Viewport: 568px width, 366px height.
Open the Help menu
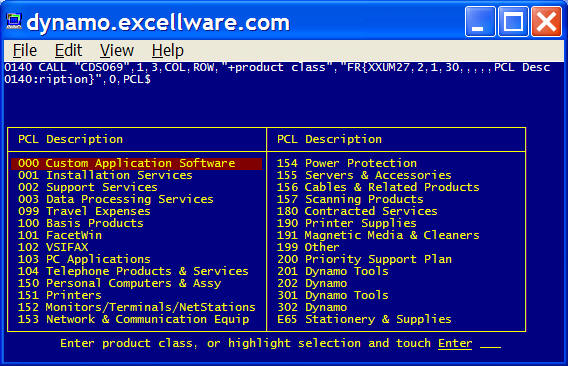167,50
